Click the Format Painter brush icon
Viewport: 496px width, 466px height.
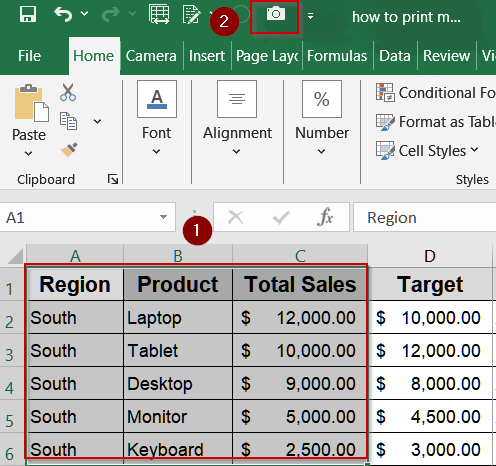pos(69,150)
